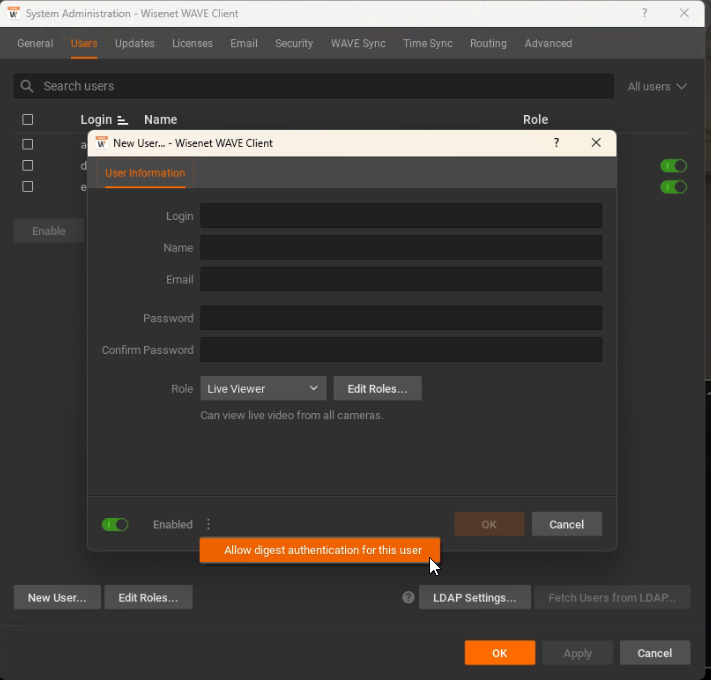Click Cancel in System Administration window
Viewport: 711px width, 680px height.
point(655,653)
